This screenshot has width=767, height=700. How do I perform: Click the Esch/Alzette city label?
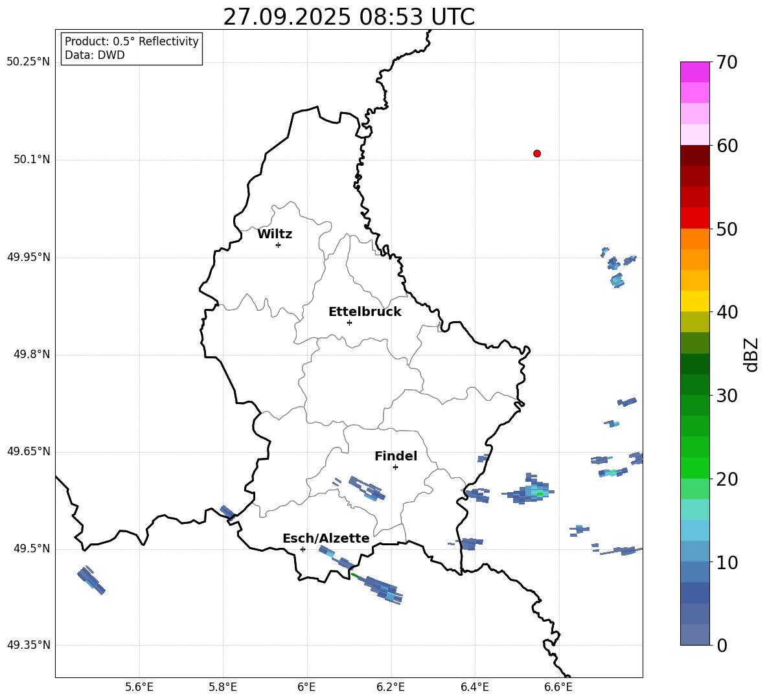click(x=326, y=538)
